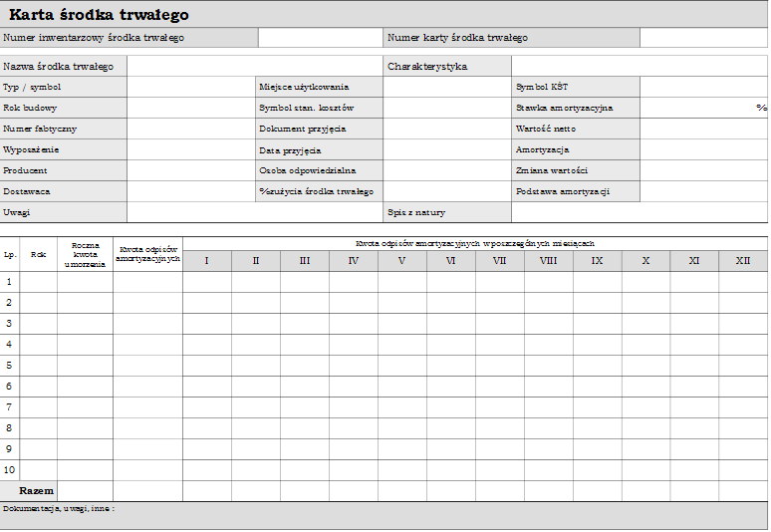The height and width of the screenshot is (532, 771).
Task: Click the empty field beside 'Data przyjęcia'
Action: [447, 149]
